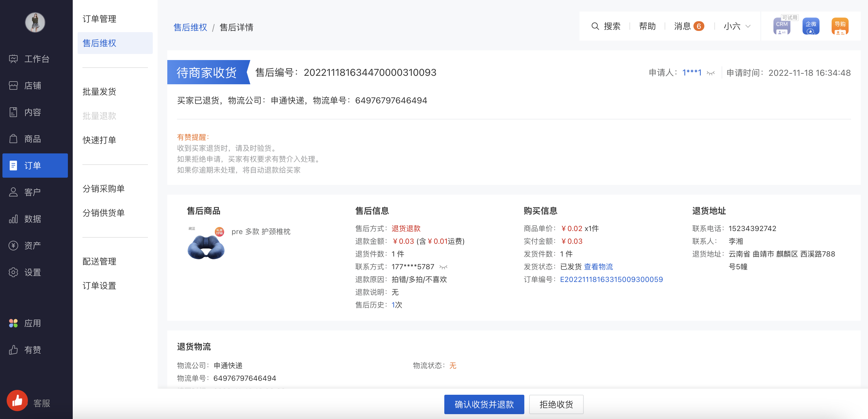Open 有赞 thumbs-up icon

pyautogui.click(x=13, y=350)
